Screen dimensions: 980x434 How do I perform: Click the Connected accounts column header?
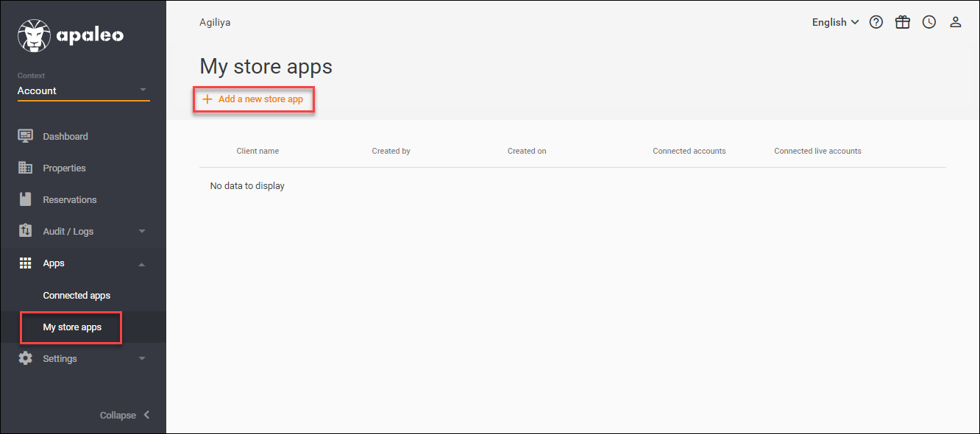[x=689, y=151]
